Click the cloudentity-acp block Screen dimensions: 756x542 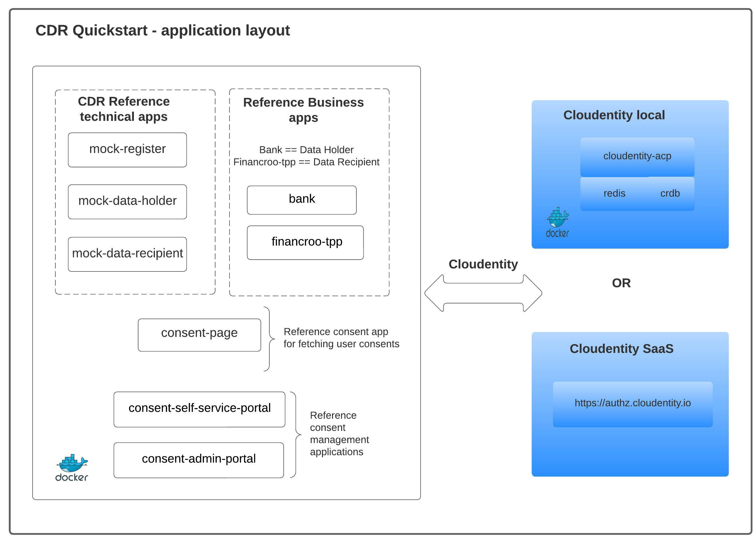[x=637, y=157]
